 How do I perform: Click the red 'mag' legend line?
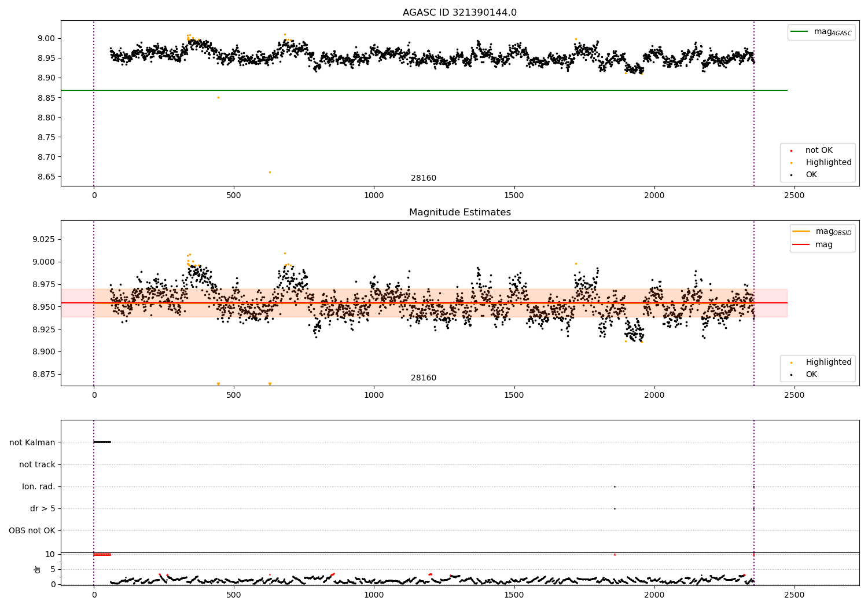(801, 245)
